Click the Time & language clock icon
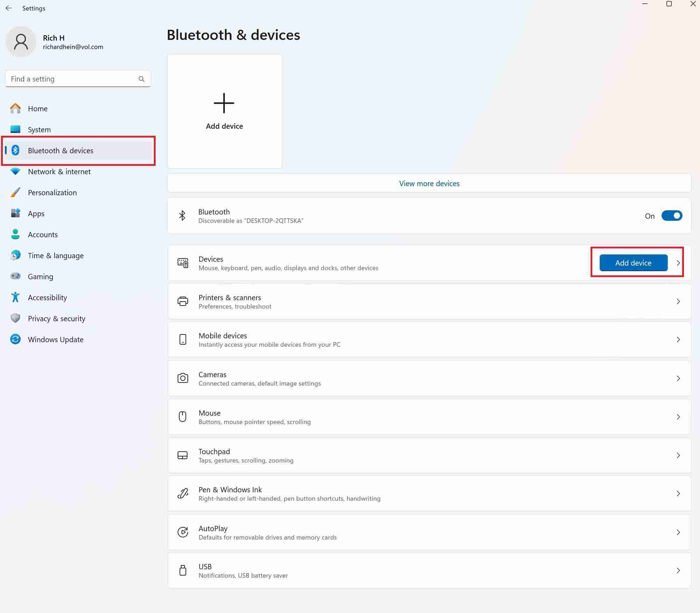Viewport: 700px width, 613px height. point(15,255)
